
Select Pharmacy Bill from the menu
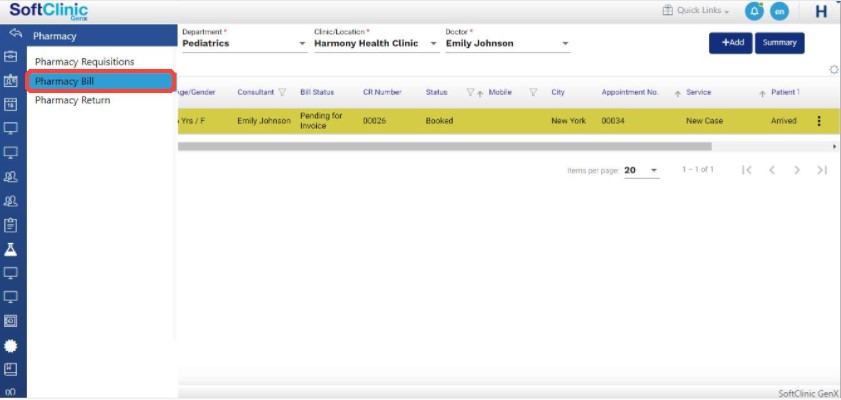click(x=100, y=81)
